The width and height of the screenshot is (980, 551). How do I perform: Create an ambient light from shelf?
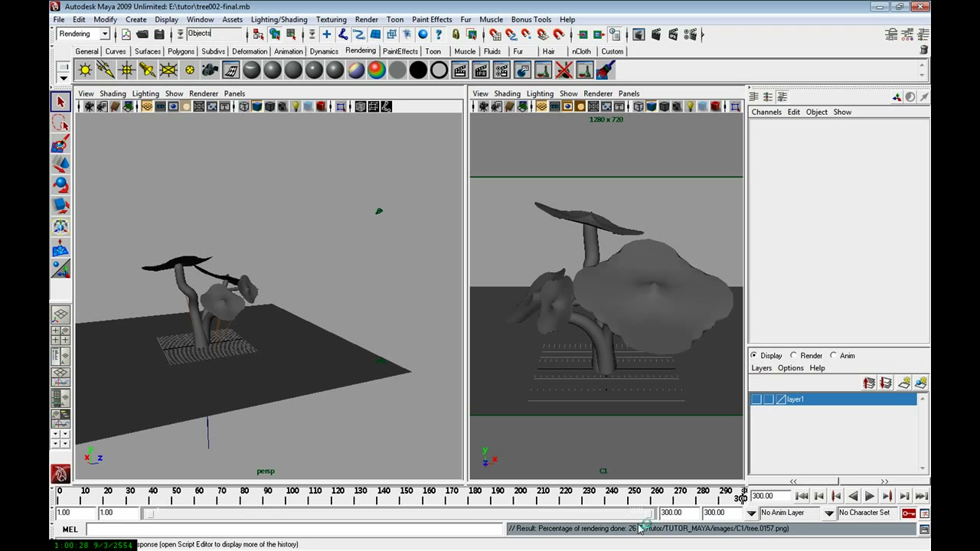coord(85,70)
